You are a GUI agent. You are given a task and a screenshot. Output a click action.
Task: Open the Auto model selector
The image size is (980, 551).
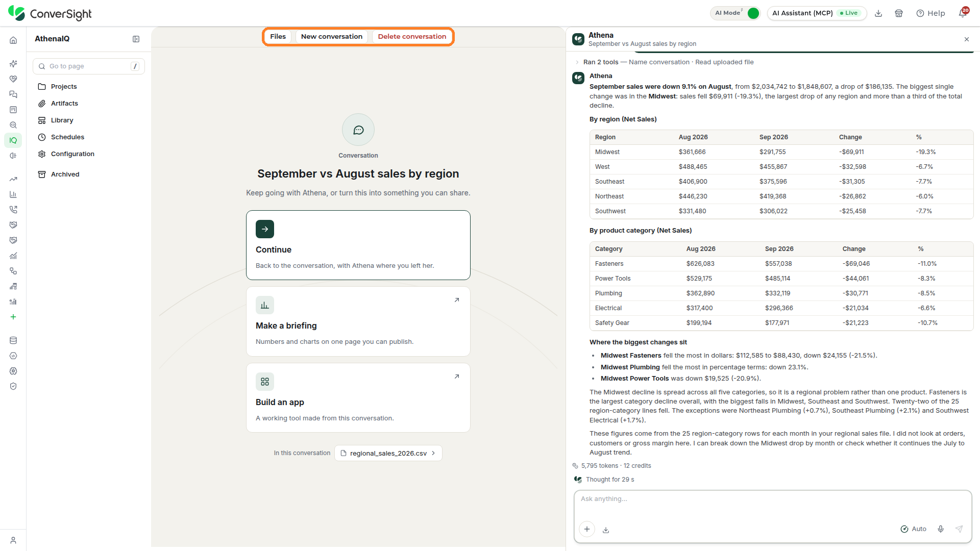click(914, 529)
